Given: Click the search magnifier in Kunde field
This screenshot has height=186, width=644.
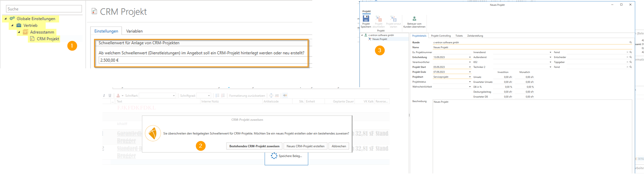Looking at the screenshot, I should point(630,43).
